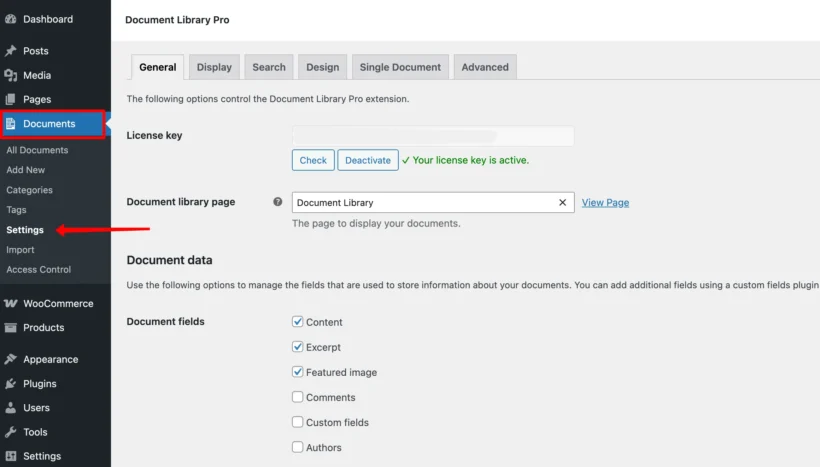Open All Documents submenu item
The image size is (820, 467).
[37, 150]
